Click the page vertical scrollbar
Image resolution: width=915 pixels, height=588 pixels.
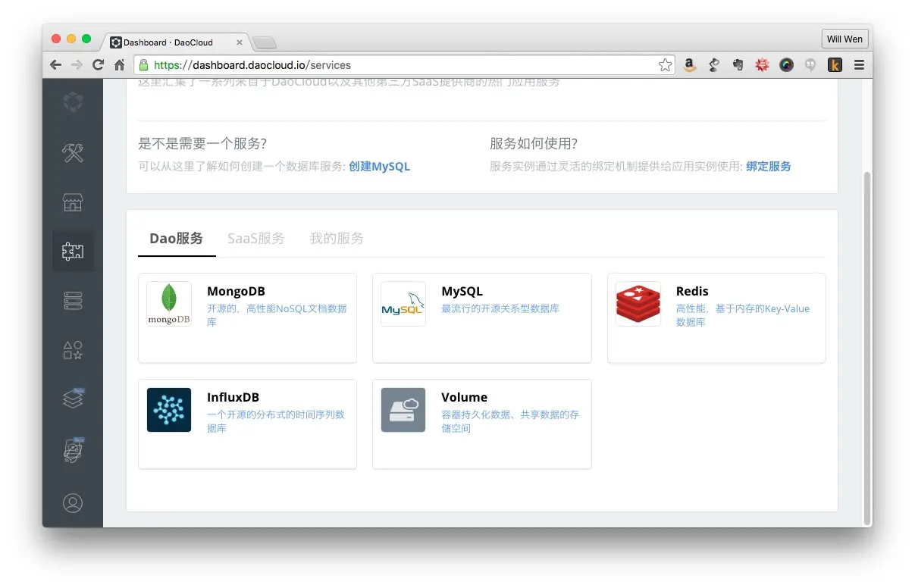point(867,349)
